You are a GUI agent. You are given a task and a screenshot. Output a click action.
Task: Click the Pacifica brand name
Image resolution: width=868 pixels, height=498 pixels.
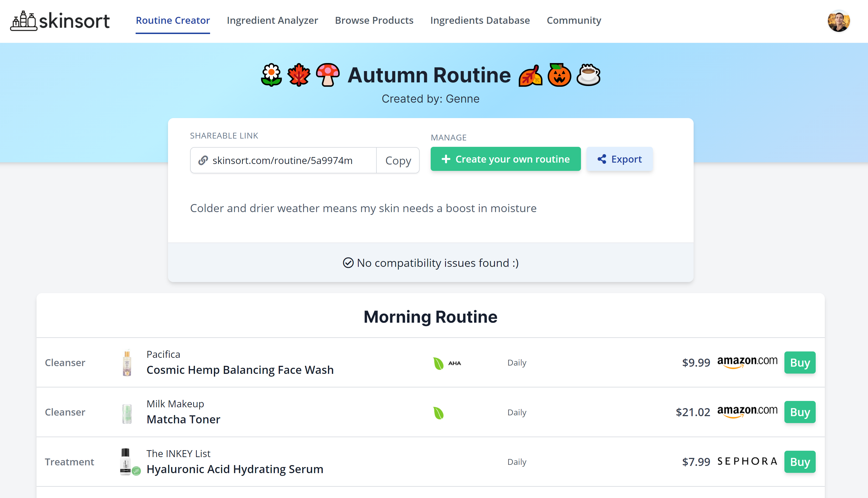click(163, 354)
